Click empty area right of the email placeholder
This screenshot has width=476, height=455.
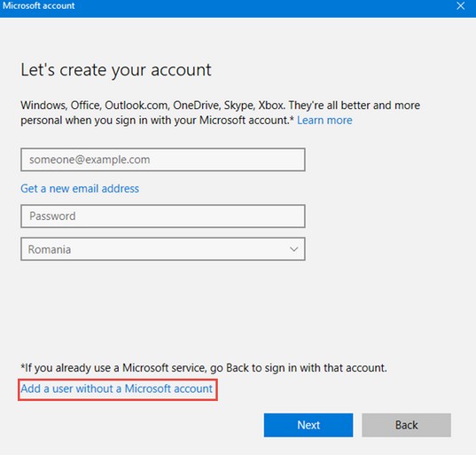click(x=228, y=160)
